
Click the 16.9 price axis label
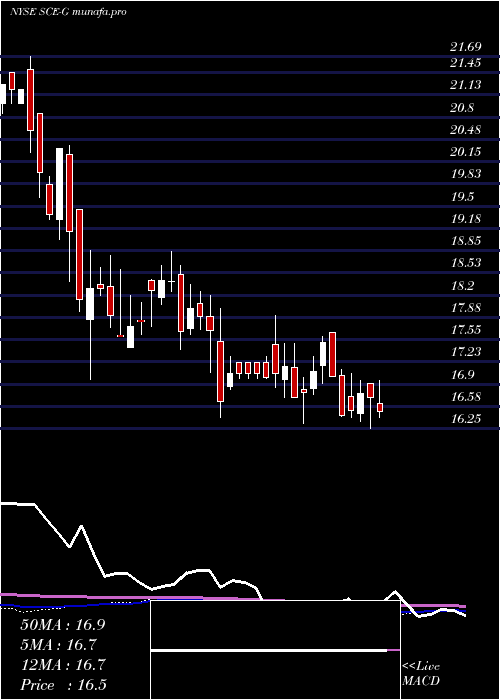tap(463, 375)
